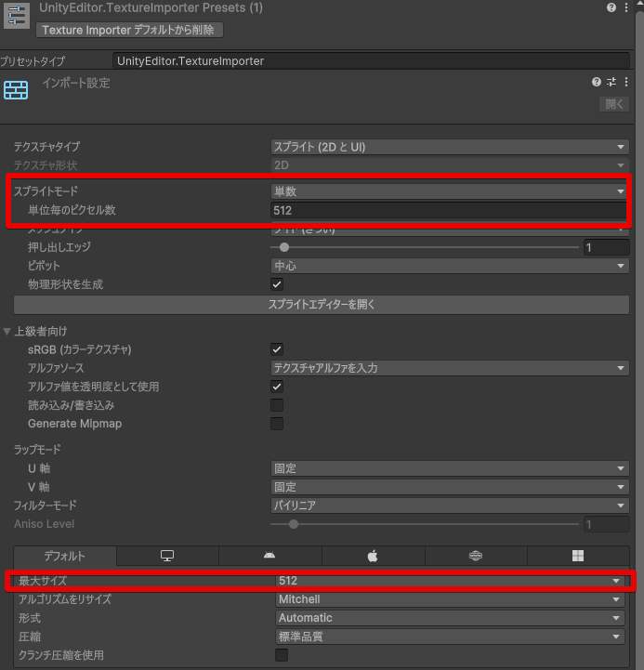Screen dimensions: 644x670
Task: Open the Presets header three-dot menu
Action: click(x=626, y=7)
